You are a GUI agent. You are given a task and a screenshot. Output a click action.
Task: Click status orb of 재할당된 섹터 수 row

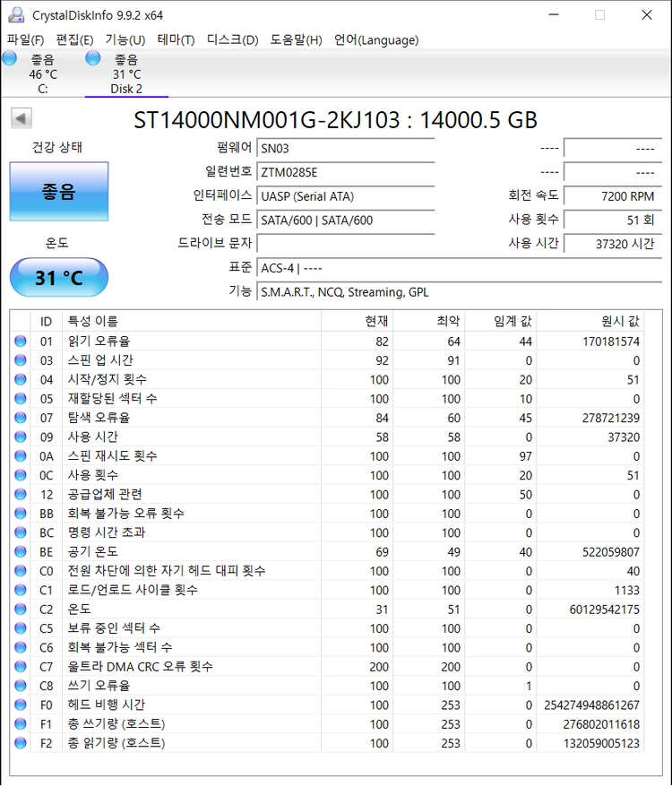(x=21, y=399)
